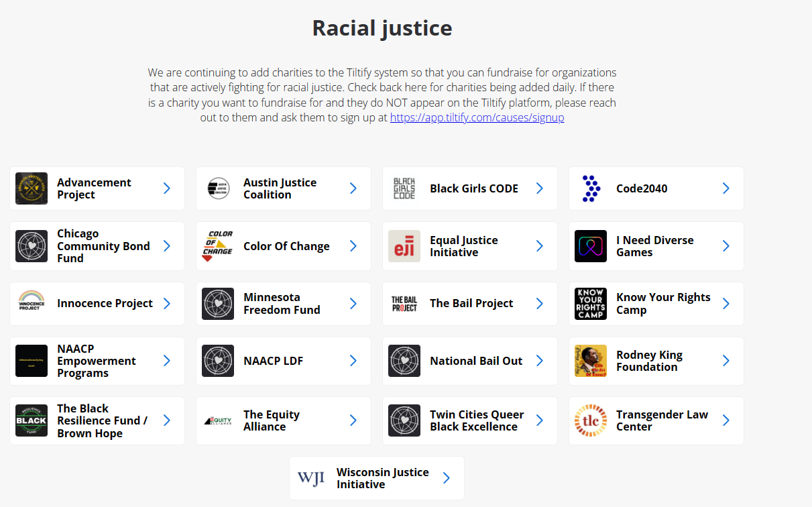Click The Equity Alliance logo
812x507 pixels.
pyautogui.click(x=218, y=420)
